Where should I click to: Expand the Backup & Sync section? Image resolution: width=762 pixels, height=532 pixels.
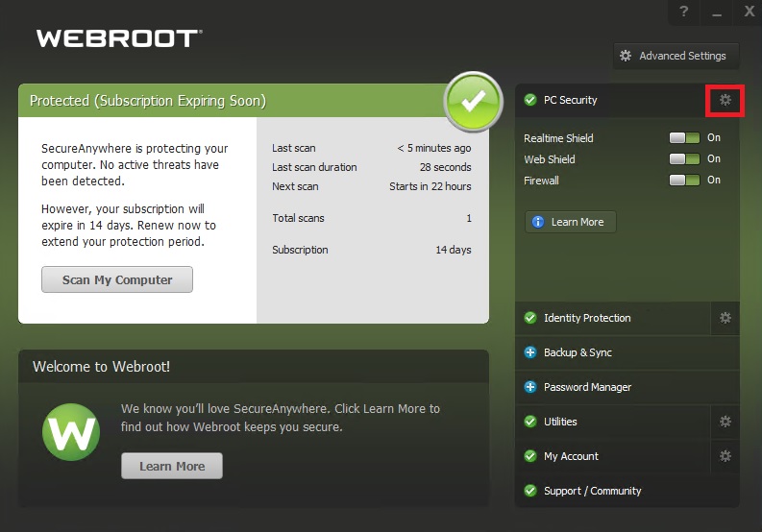pyautogui.click(x=627, y=352)
